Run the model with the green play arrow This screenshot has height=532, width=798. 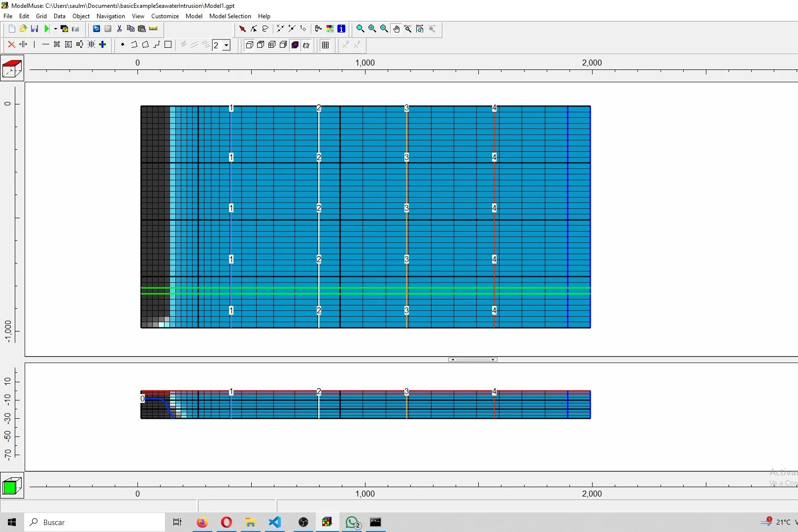click(47, 28)
